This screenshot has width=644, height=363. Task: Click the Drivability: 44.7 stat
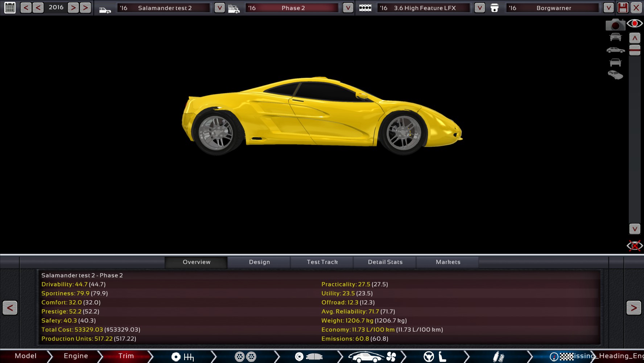(74, 284)
